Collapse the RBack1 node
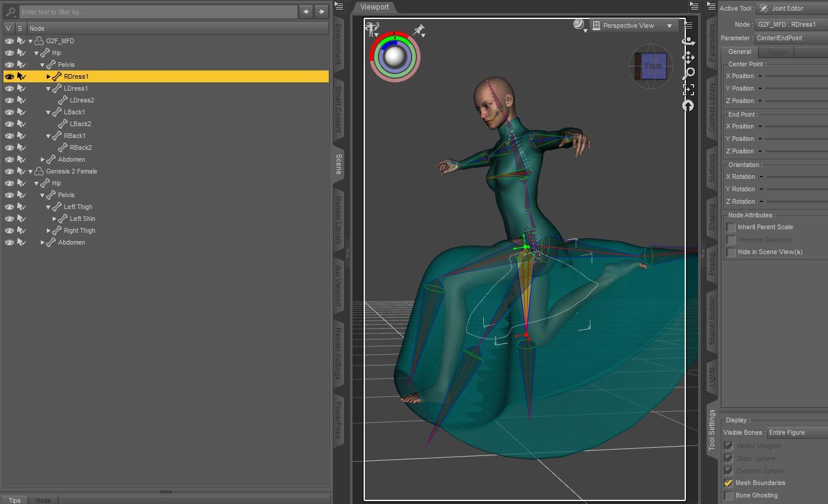The image size is (828, 504). [x=49, y=136]
